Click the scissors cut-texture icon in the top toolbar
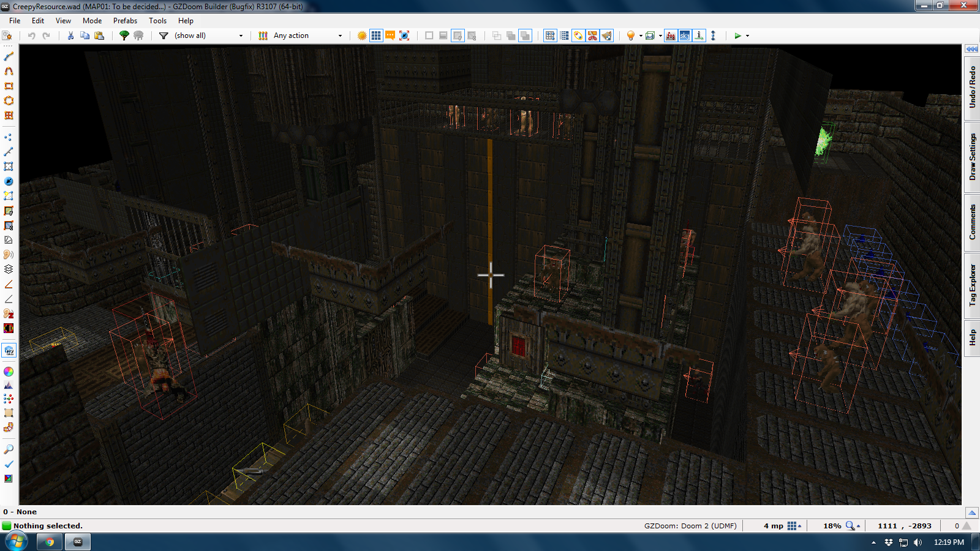The width and height of the screenshot is (980, 551). [592, 36]
